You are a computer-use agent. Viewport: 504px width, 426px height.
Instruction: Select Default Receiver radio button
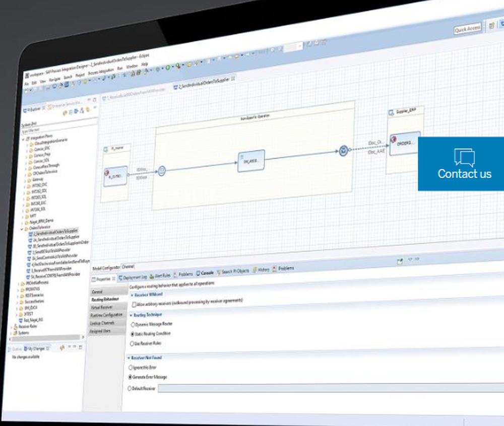pos(130,388)
